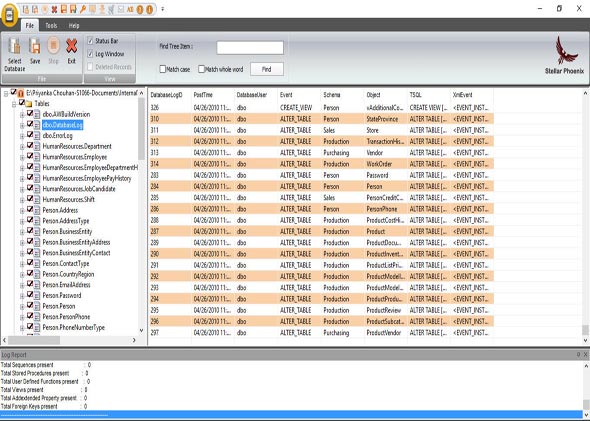The image size is (590, 421).
Task: Switch to the File ribbon tab
Action: pos(30,26)
